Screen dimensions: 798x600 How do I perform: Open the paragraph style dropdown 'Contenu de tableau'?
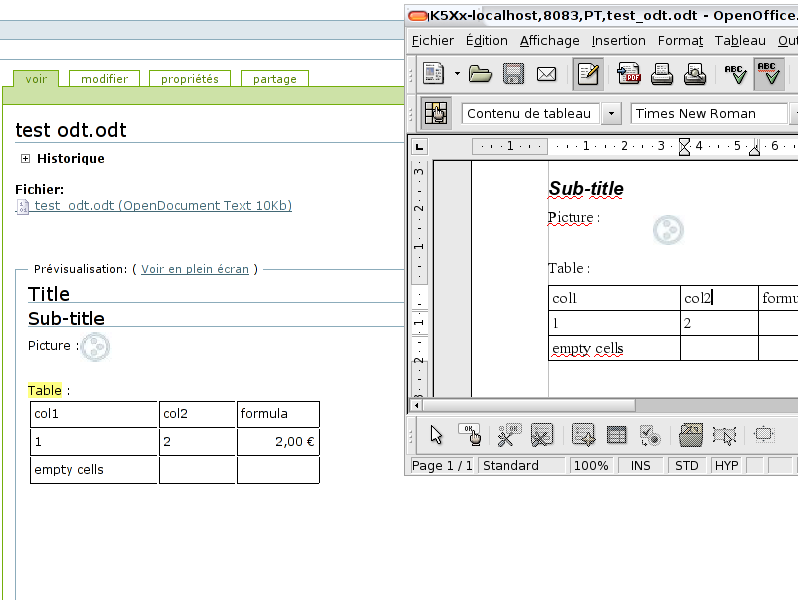point(612,113)
